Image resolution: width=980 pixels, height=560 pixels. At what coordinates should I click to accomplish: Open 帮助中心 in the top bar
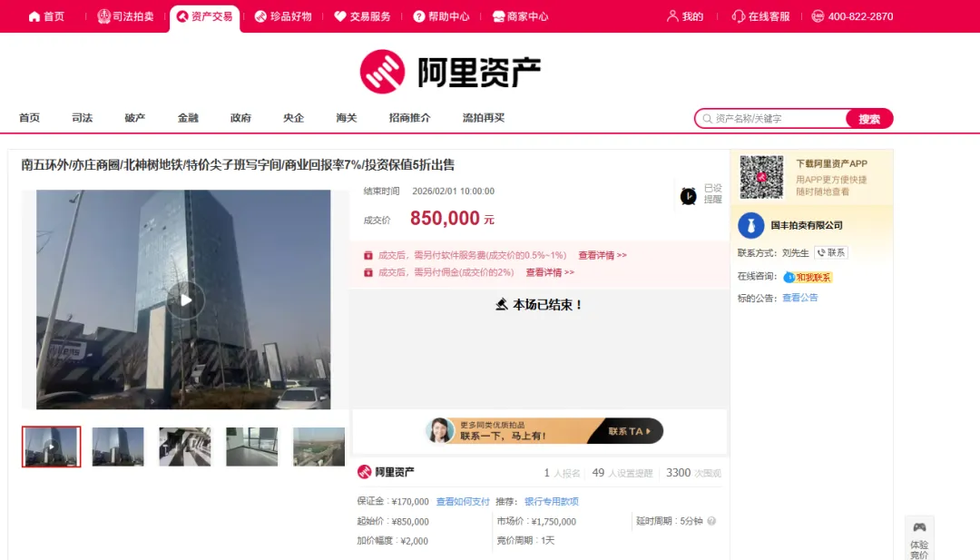point(441,16)
